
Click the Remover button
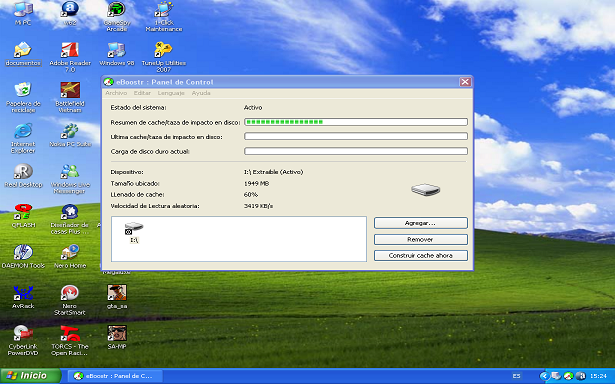pos(420,239)
